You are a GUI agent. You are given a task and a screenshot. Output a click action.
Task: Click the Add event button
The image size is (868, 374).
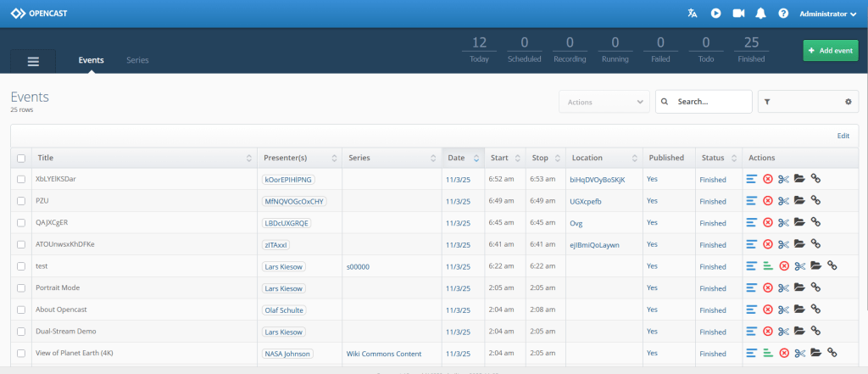pos(830,51)
